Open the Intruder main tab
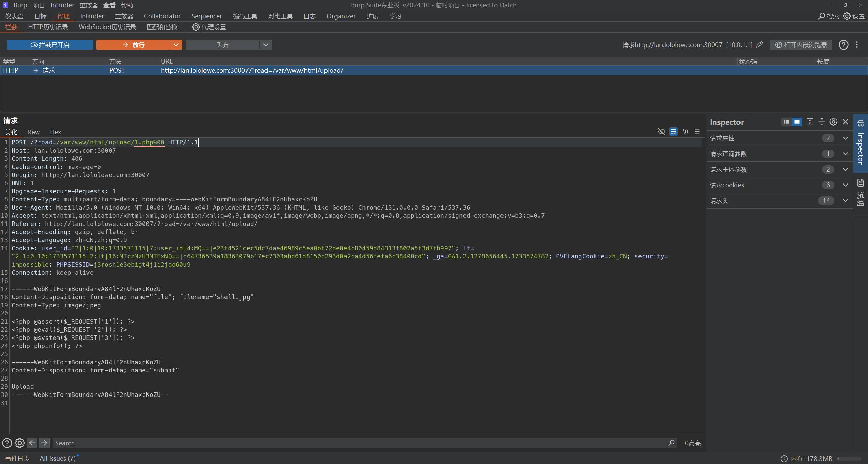The image size is (868, 464). [92, 16]
